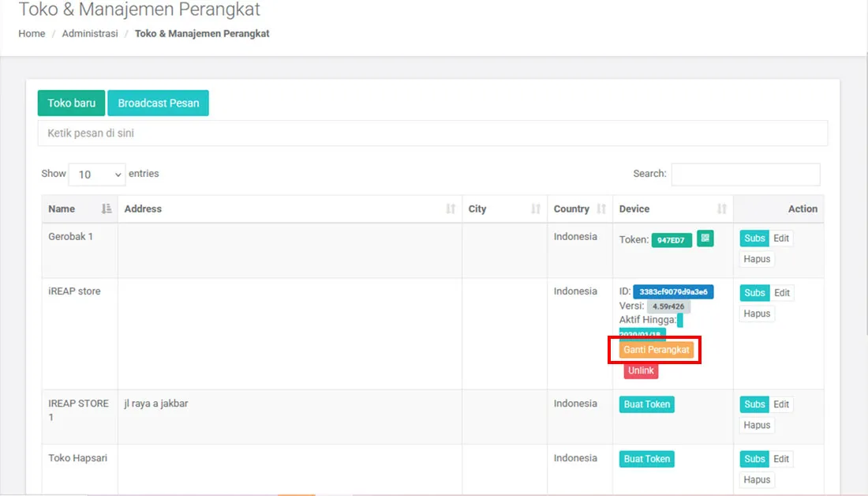The width and height of the screenshot is (868, 496).
Task: Click Buat Token for Toko Hapsari
Action: click(x=646, y=459)
